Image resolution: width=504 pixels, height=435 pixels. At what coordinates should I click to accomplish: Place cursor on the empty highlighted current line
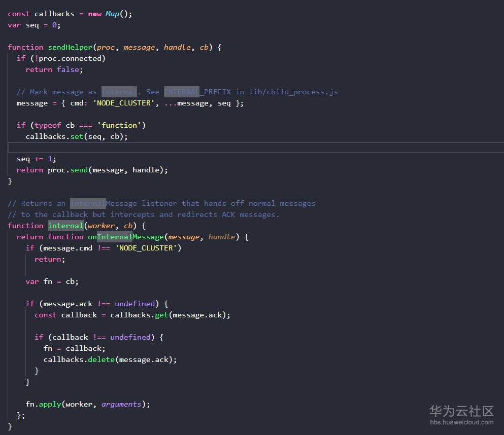pyautogui.click(x=256, y=148)
